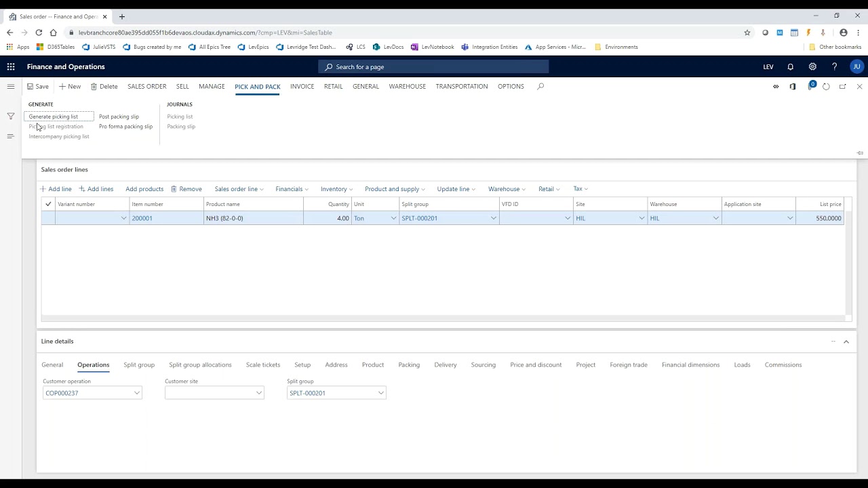The height and width of the screenshot is (488, 868).
Task: Open item number 200001 link
Action: pyautogui.click(x=142, y=218)
